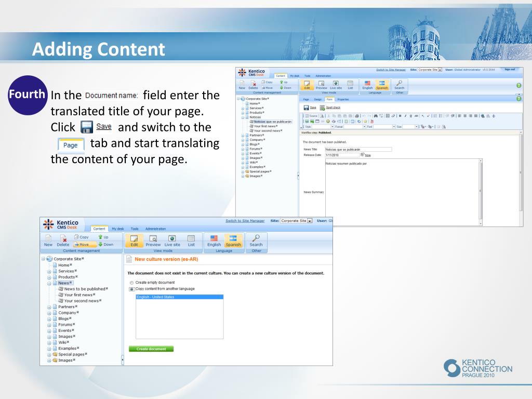Select Edit view mode in New culture version window

(134, 240)
